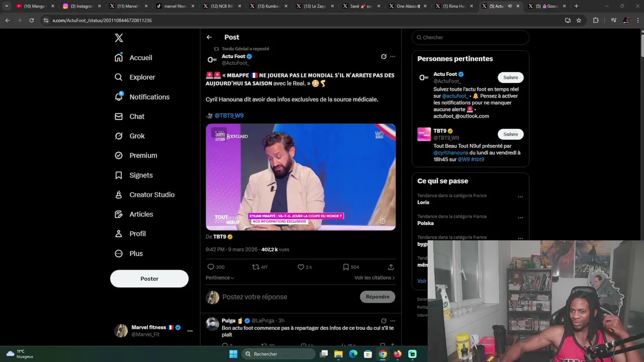
Task: Share the Actu Foot post
Action: pos(391,267)
